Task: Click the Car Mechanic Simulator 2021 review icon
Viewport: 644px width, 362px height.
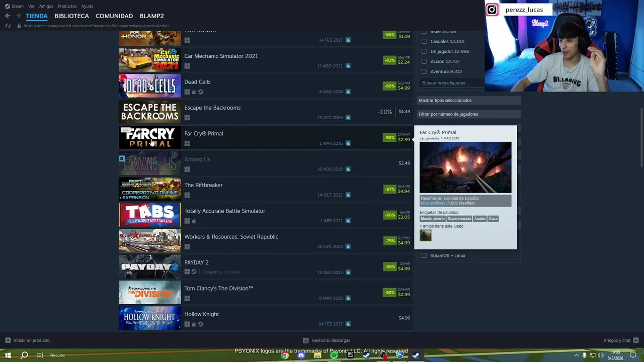Action: click(348, 66)
